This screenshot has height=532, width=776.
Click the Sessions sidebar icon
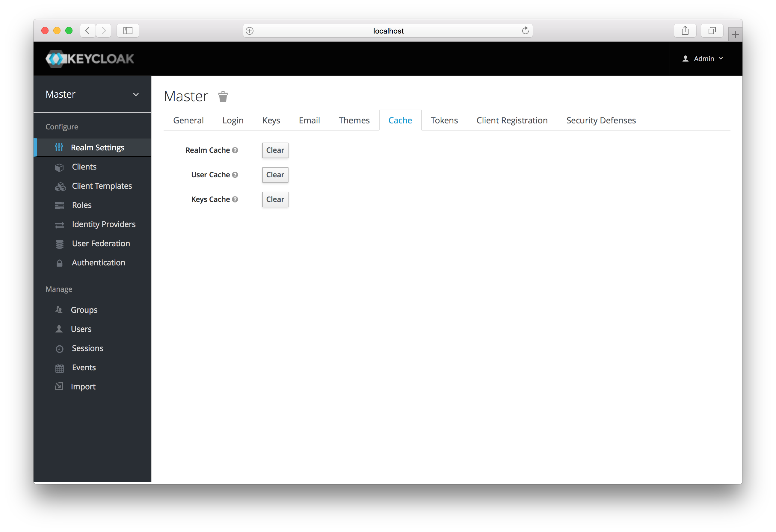tap(59, 348)
